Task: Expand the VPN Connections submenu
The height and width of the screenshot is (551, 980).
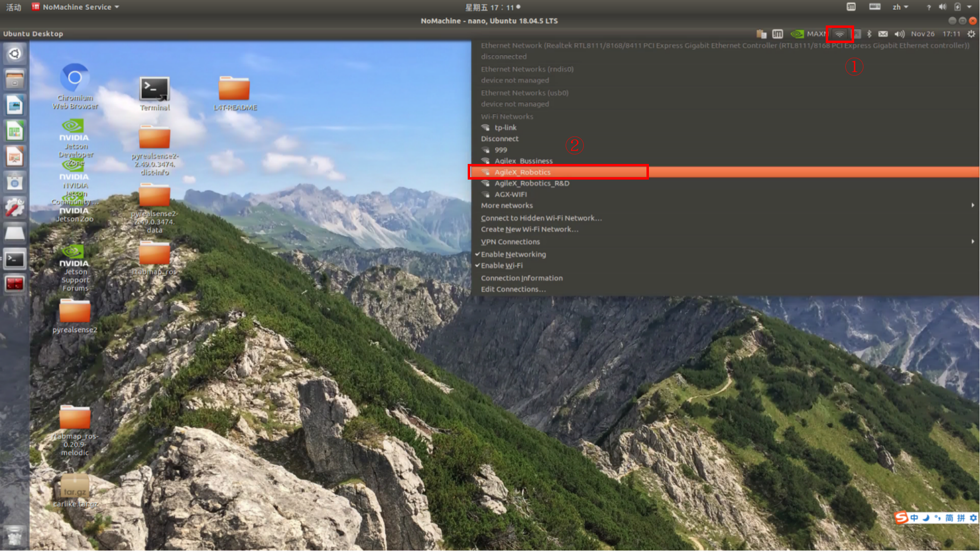Action: click(x=510, y=242)
